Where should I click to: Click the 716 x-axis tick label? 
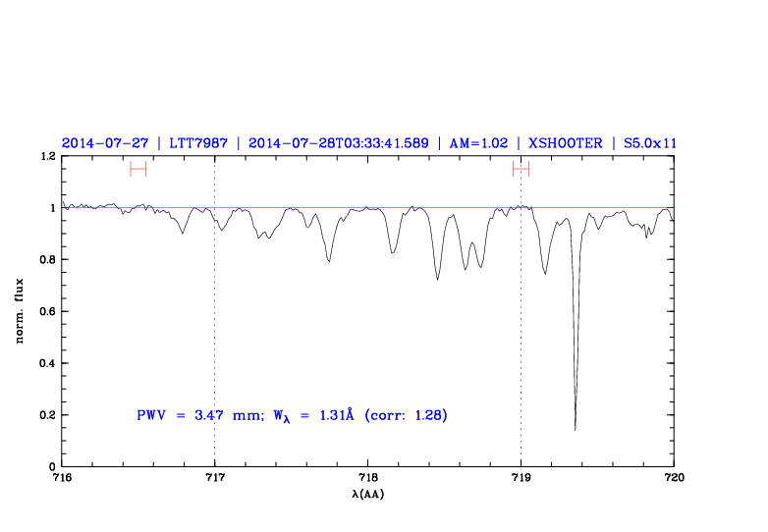(x=62, y=478)
